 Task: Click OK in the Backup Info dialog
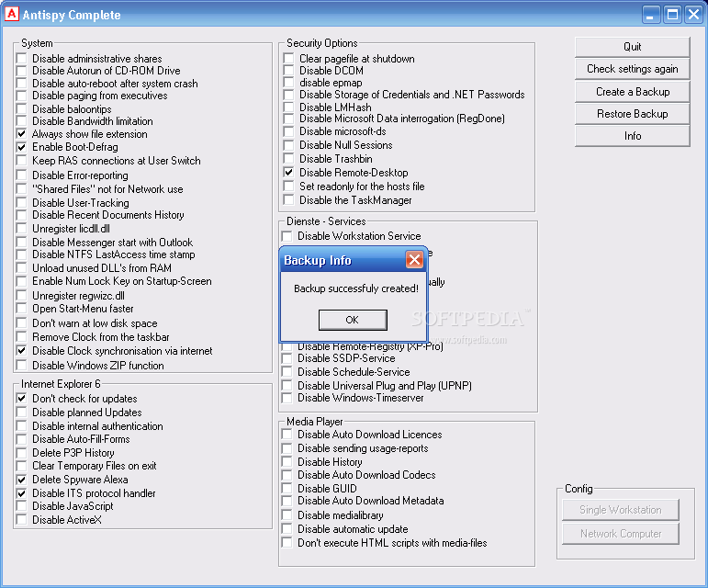pos(353,320)
